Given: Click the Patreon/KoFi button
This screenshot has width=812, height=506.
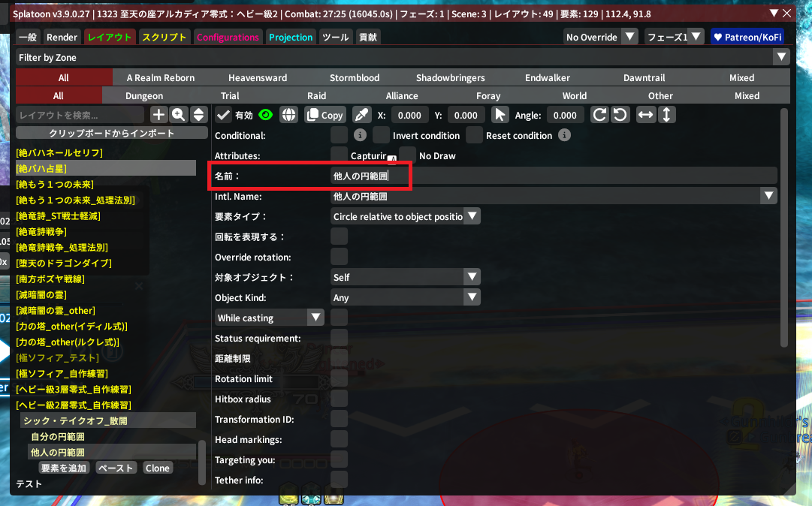Looking at the screenshot, I should pyautogui.click(x=746, y=37).
